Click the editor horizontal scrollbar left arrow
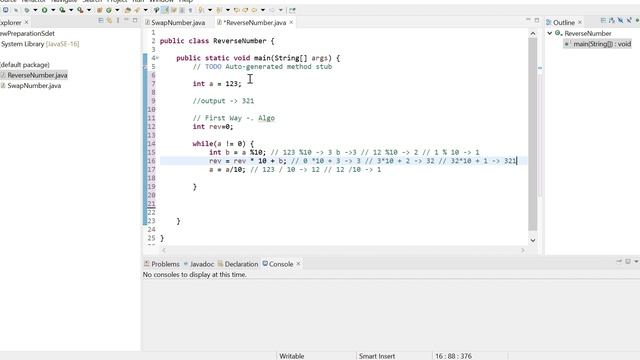 tap(164, 250)
